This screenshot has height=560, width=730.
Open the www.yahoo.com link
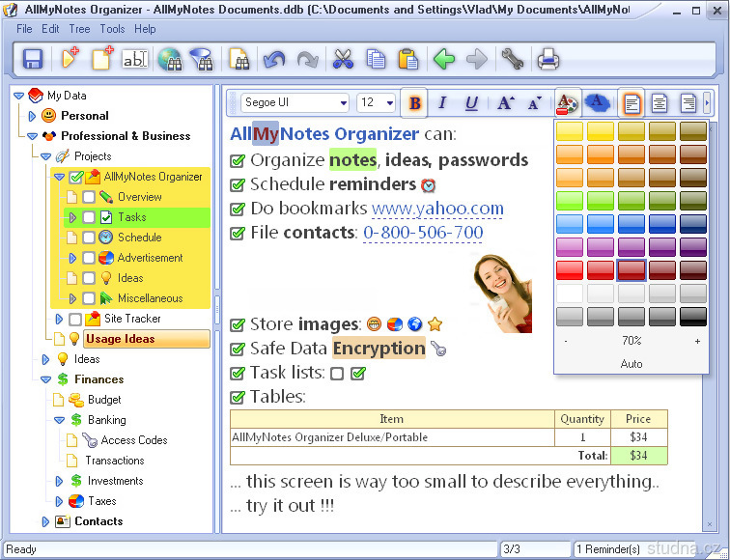[437, 209]
